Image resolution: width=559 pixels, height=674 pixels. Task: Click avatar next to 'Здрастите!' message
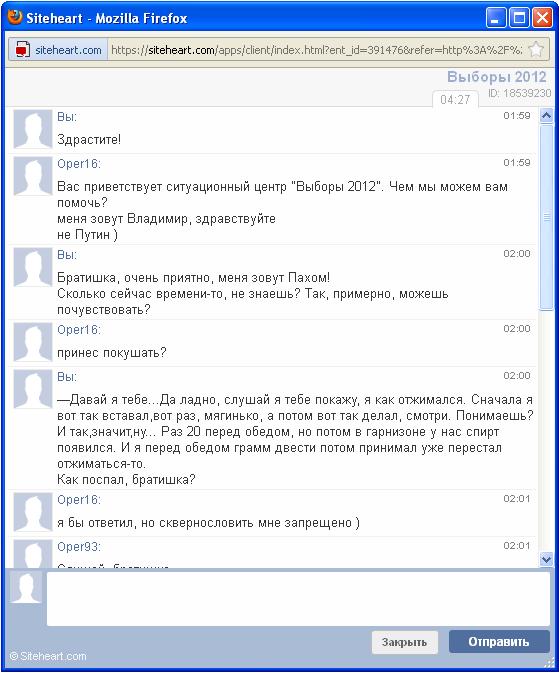pos(33,129)
